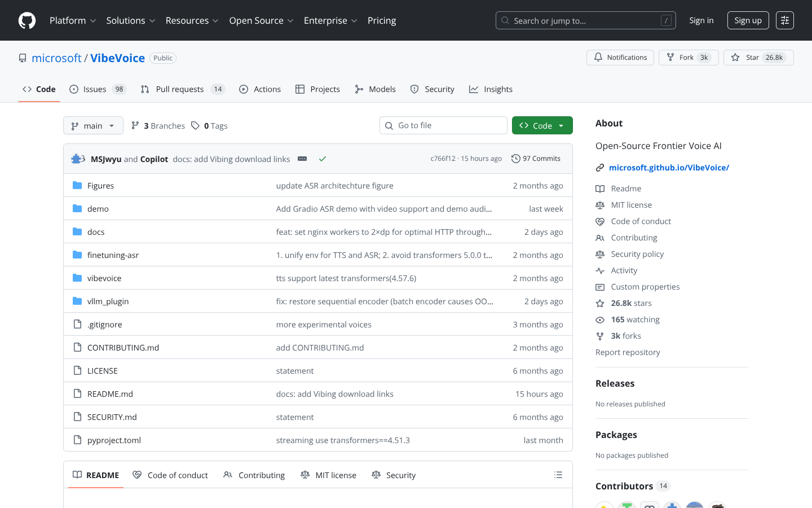Viewport: 812px width, 508px height.
Task: Click the GitHub logo icon
Action: tap(27, 20)
